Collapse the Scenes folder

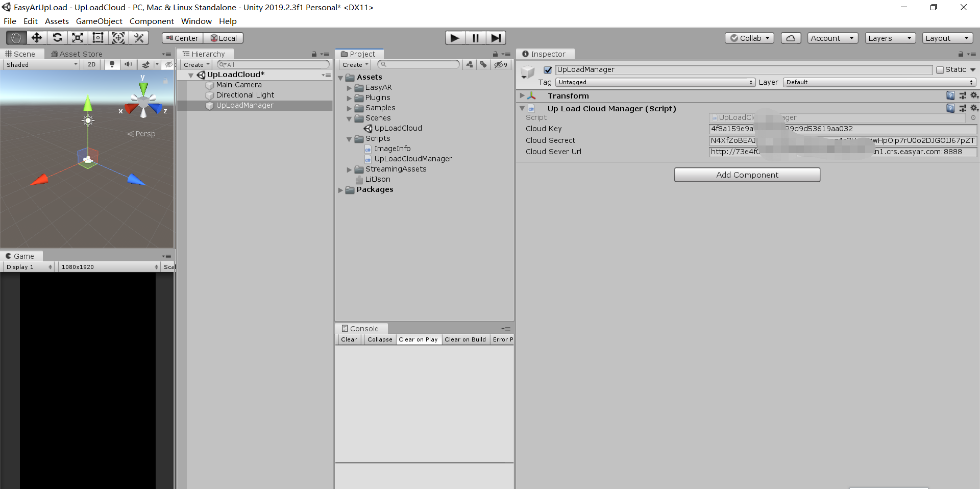click(x=350, y=118)
